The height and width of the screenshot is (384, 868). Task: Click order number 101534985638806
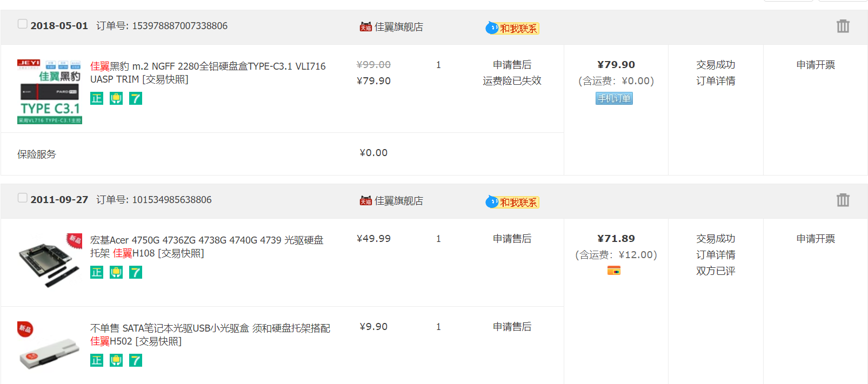[x=172, y=200]
